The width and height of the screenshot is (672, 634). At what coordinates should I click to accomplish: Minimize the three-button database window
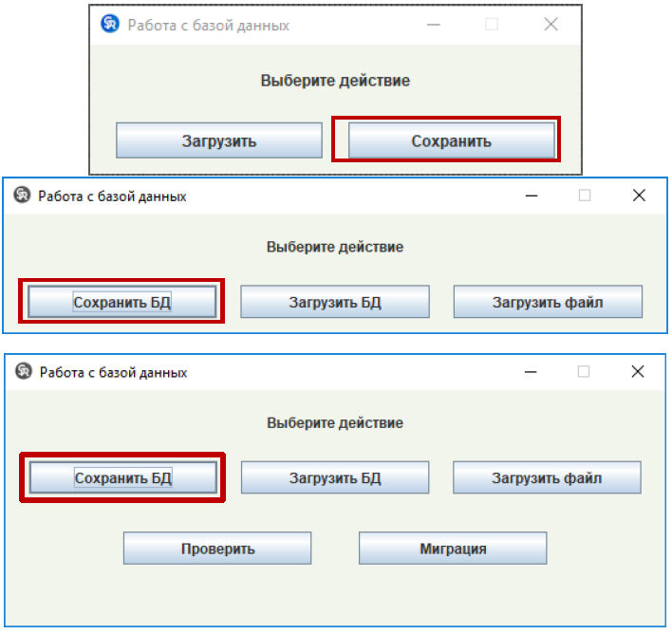coord(532,196)
